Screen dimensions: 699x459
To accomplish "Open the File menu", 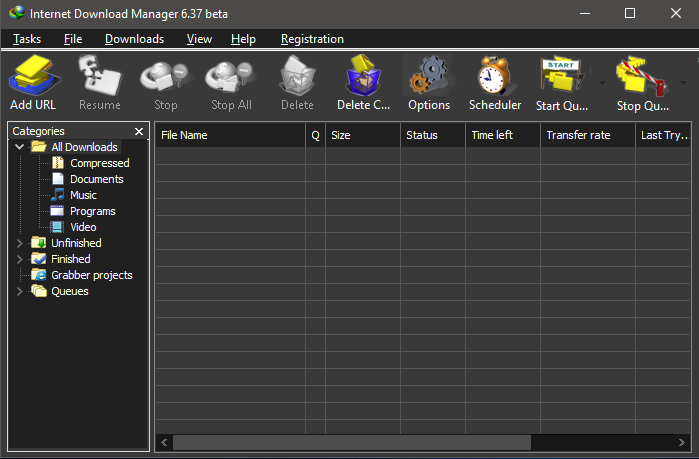I will (x=73, y=39).
